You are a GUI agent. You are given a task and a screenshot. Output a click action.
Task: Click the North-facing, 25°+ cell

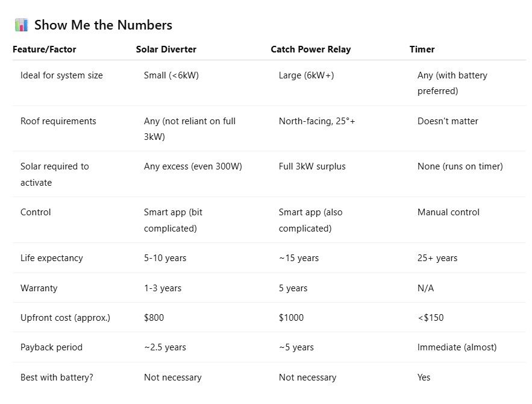click(317, 121)
